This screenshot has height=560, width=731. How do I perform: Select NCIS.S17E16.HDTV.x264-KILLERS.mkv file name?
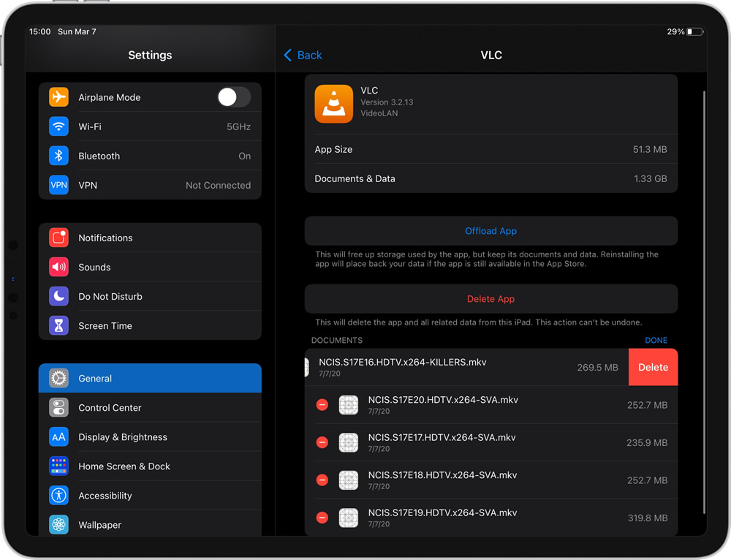[x=402, y=363]
